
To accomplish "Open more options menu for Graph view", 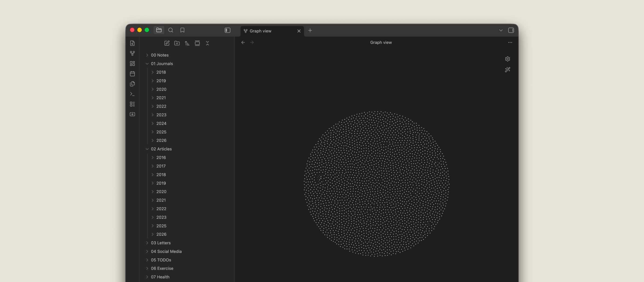I will point(510,43).
